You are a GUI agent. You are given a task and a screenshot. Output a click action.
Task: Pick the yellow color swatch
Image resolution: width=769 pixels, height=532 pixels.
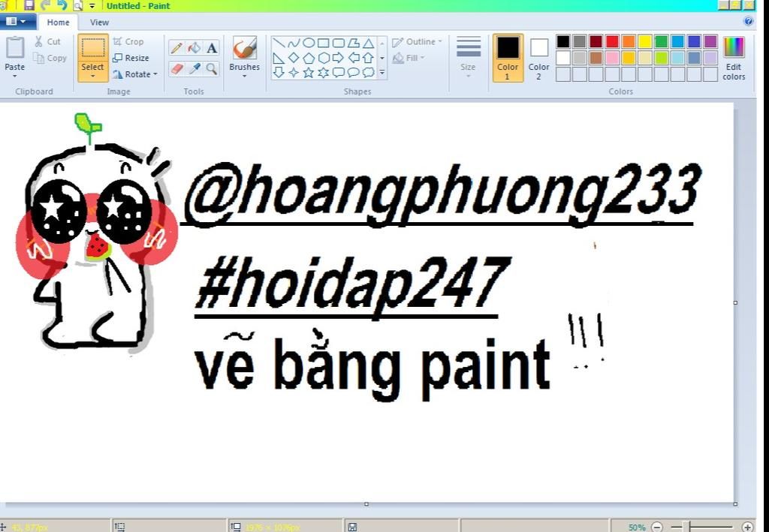point(645,41)
